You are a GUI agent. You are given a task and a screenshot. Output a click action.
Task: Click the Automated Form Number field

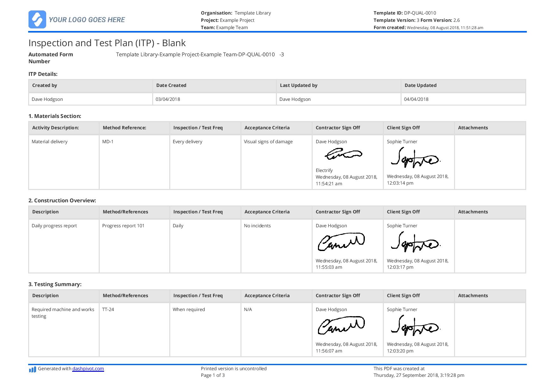point(51,58)
